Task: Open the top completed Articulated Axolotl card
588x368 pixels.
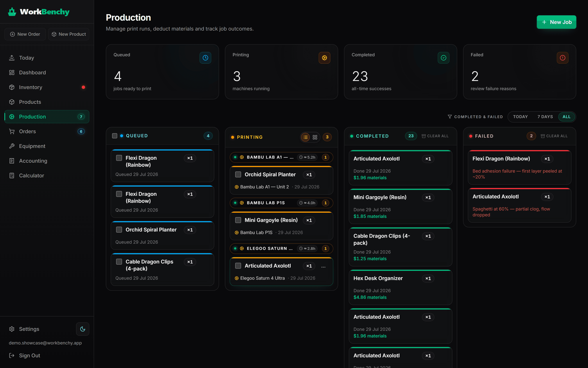Action: [x=400, y=168]
